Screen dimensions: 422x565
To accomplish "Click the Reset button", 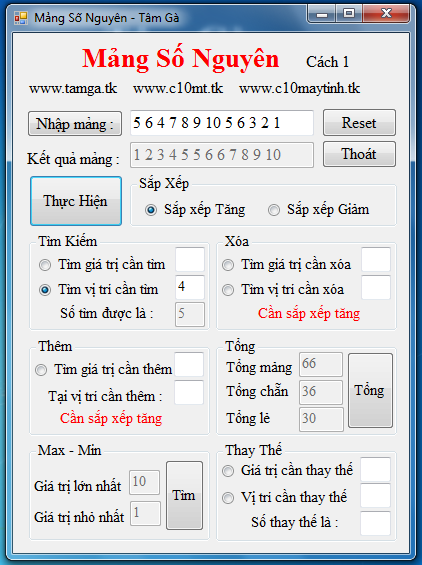I will (x=359, y=123).
